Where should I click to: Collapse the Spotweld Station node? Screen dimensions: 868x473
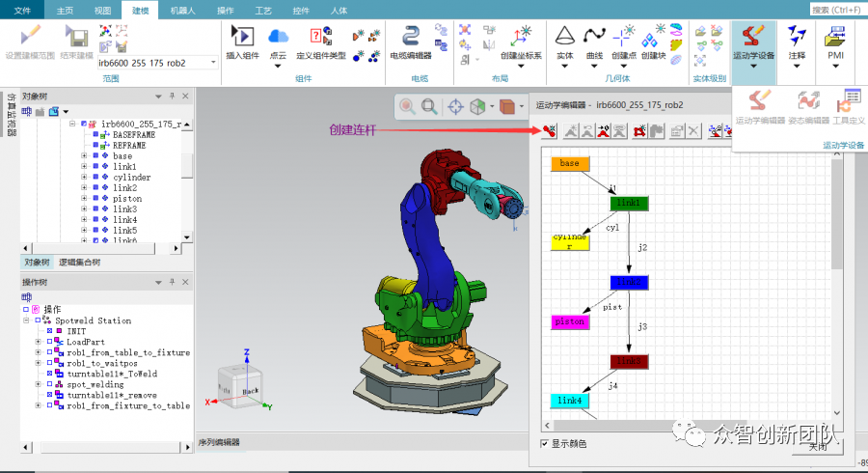[26, 320]
